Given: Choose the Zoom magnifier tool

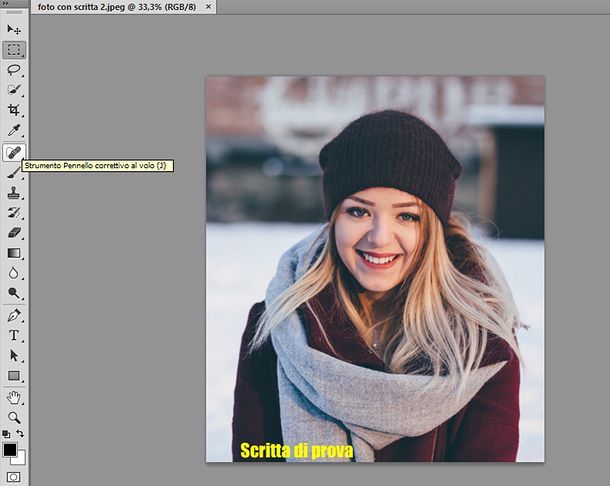Looking at the screenshot, I should 14,416.
